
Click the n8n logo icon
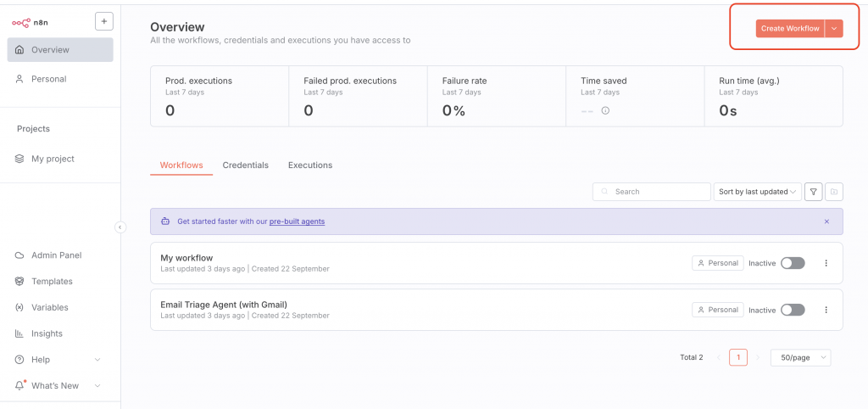point(21,22)
